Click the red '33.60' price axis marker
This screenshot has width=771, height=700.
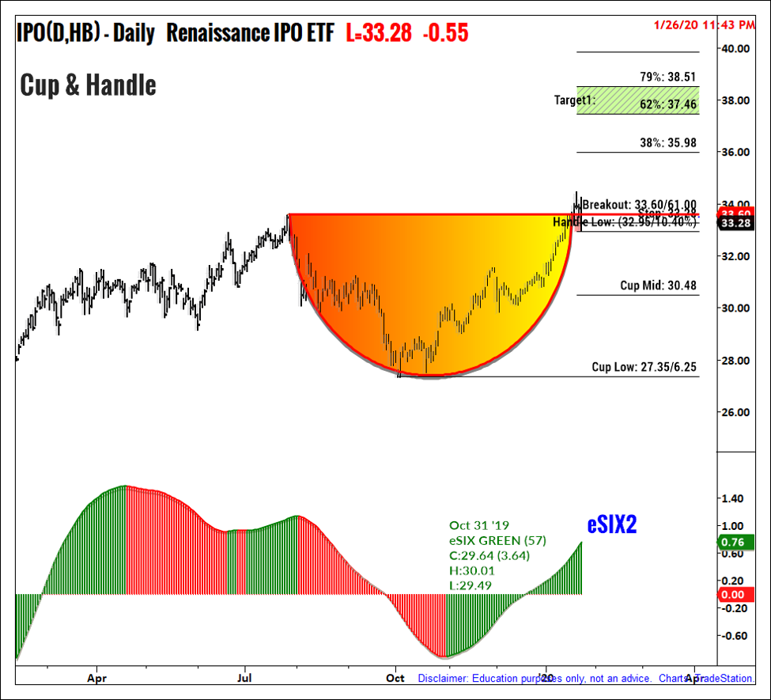coord(735,214)
